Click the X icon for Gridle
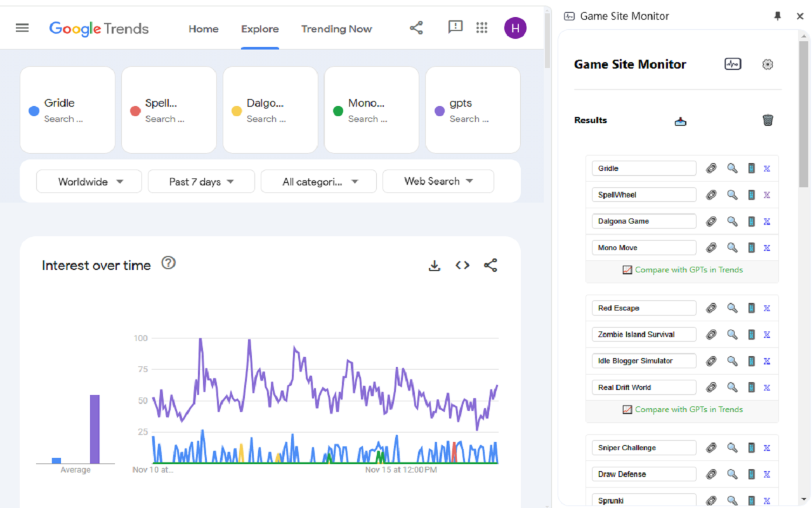Image resolution: width=812 pixels, height=508 pixels. [x=766, y=168]
